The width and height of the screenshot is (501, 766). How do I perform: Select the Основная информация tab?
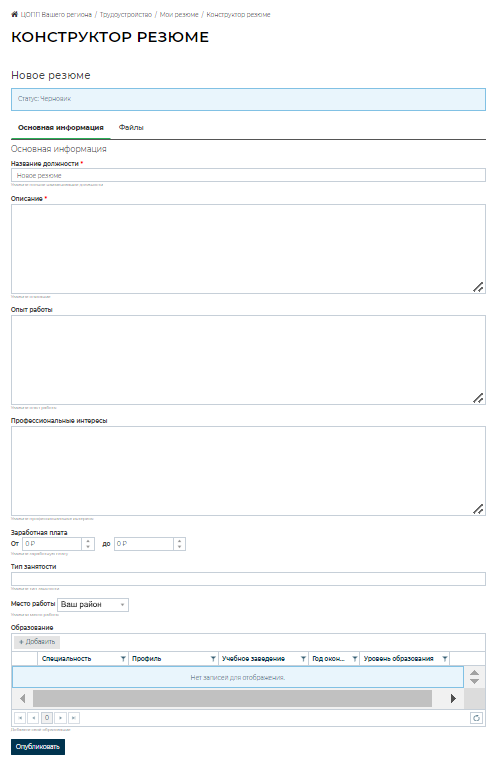point(61,128)
